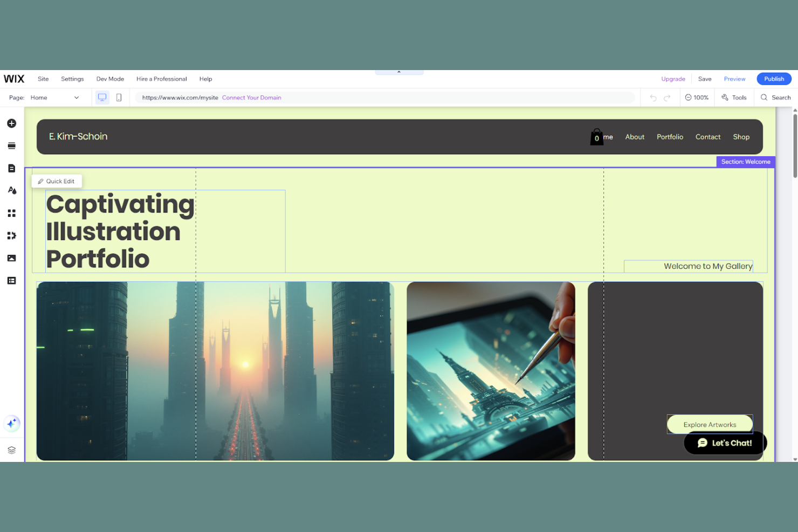This screenshot has height=532, width=798.
Task: Show the Layers panel
Action: 11,450
